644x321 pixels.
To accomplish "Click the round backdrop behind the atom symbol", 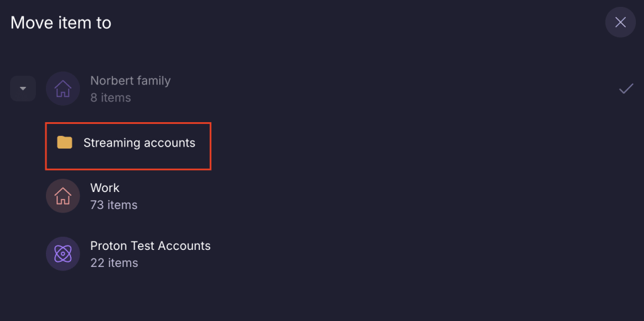I will point(63,254).
